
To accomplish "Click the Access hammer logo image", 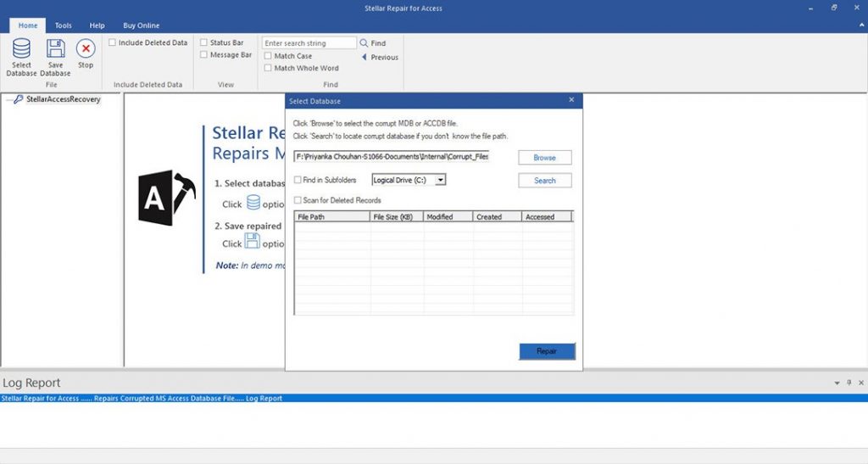I will (167, 198).
